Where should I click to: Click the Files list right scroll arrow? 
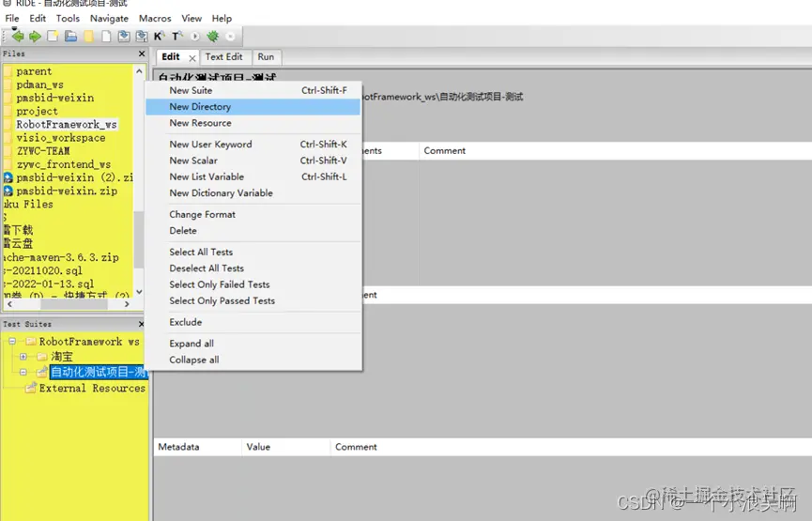[127, 304]
